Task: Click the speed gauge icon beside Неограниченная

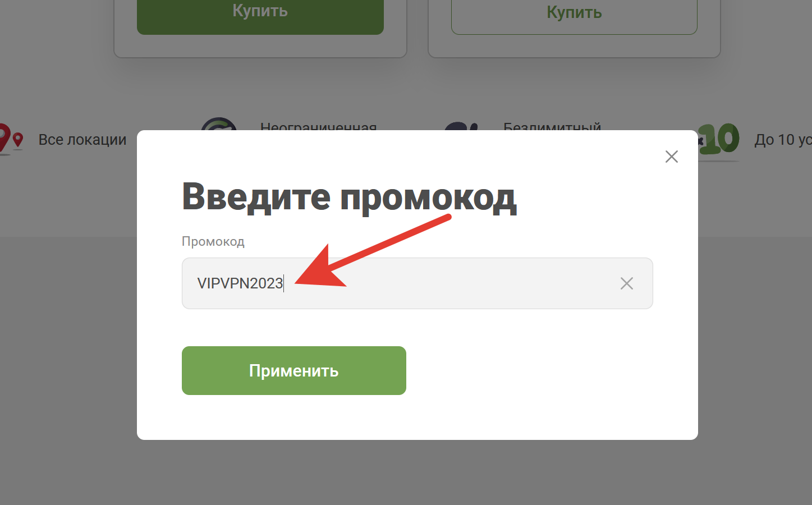Action: [219, 124]
